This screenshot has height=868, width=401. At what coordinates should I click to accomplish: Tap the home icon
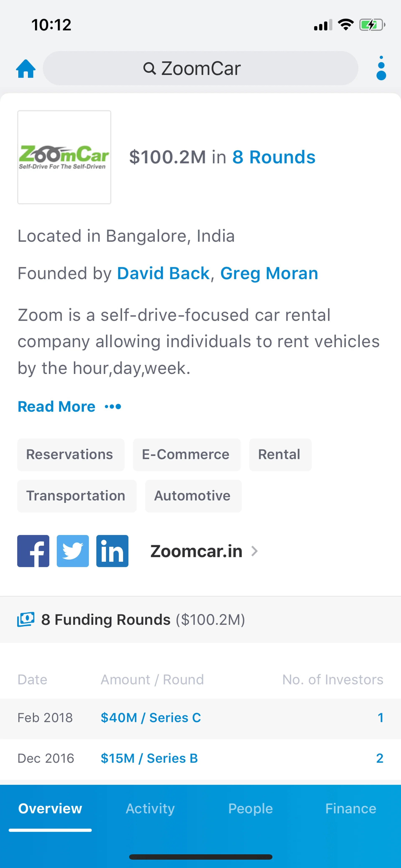26,68
